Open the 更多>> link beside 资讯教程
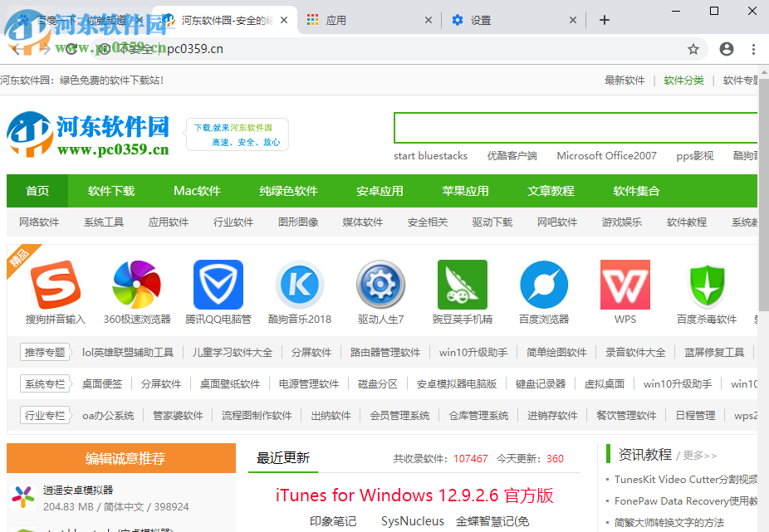The height and width of the screenshot is (532, 769). point(700,456)
